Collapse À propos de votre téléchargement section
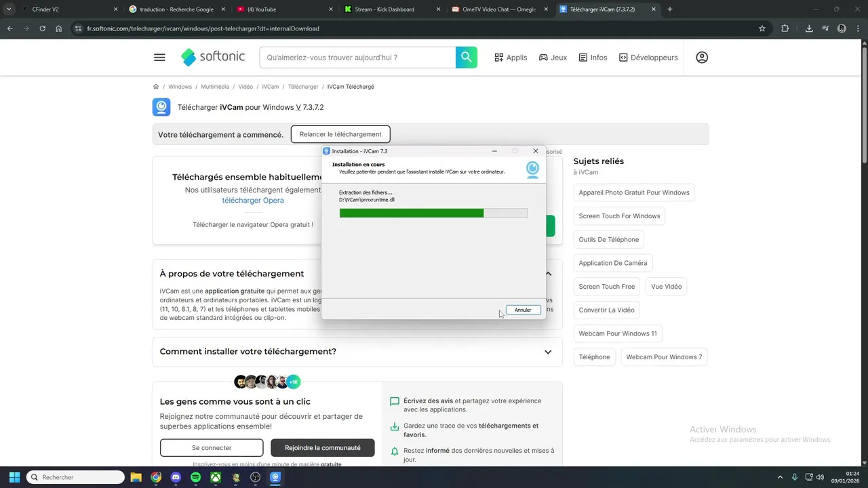Viewport: 868px width, 488px height. pyautogui.click(x=548, y=274)
